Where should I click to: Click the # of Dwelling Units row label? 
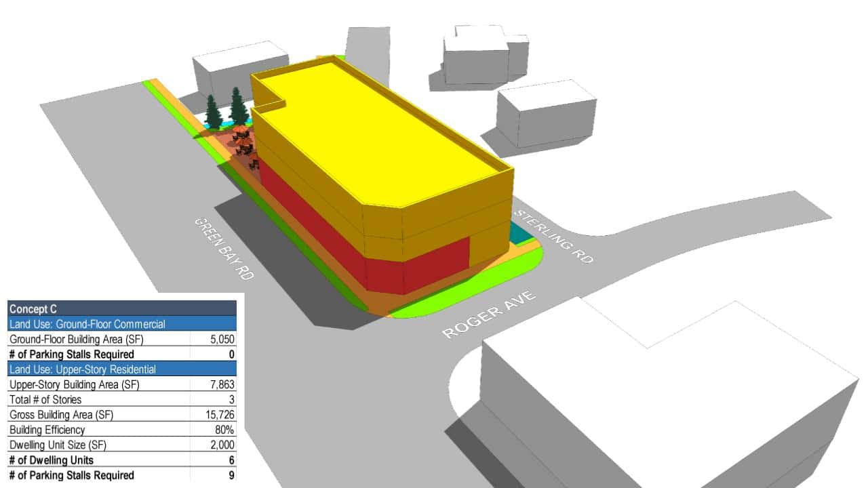(x=52, y=460)
